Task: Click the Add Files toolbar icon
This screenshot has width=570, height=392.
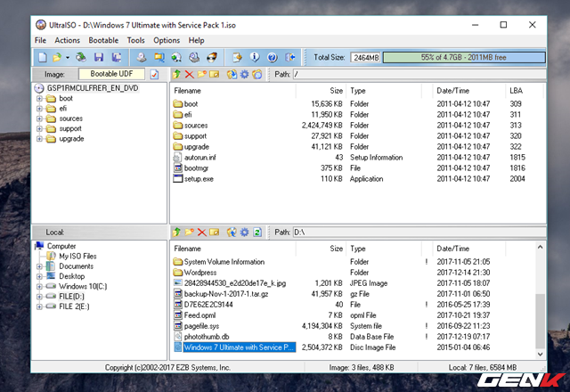Action: click(x=237, y=57)
